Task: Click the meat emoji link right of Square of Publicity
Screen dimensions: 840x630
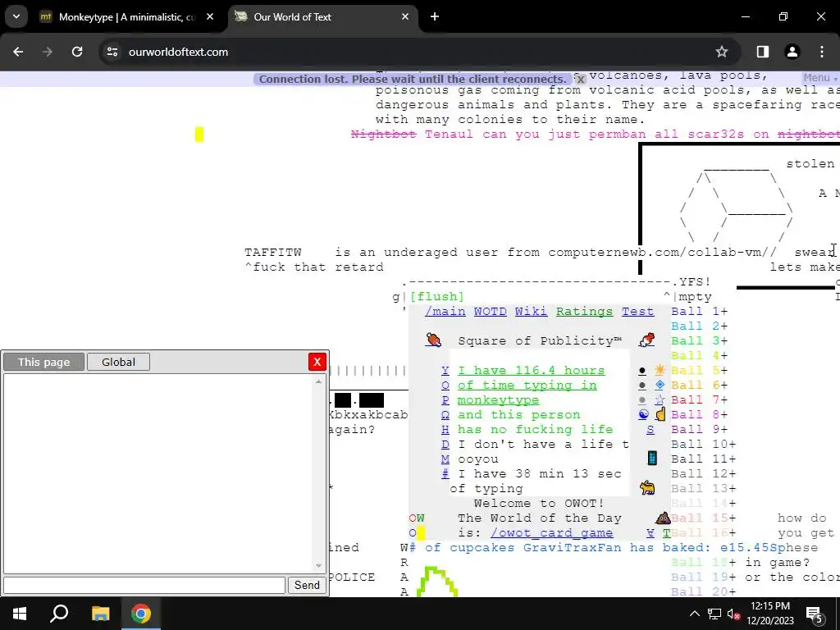Action: (647, 340)
